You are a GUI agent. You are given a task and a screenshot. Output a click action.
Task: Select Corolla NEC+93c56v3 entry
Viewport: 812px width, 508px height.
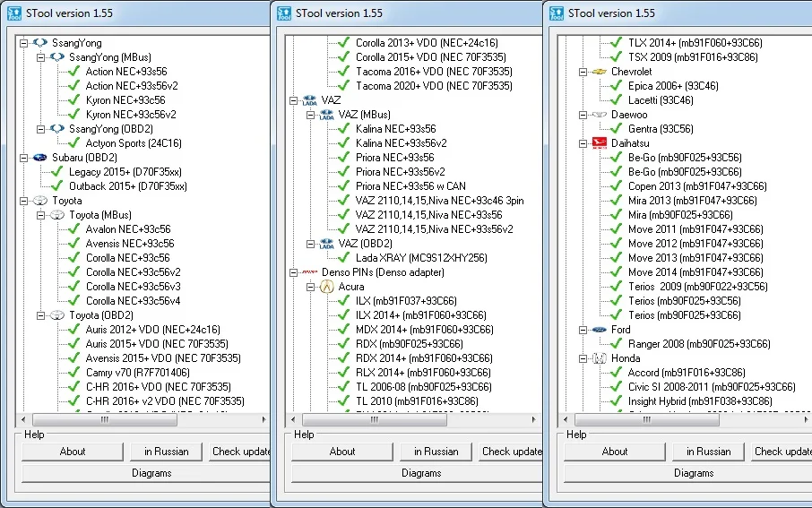[x=133, y=287]
